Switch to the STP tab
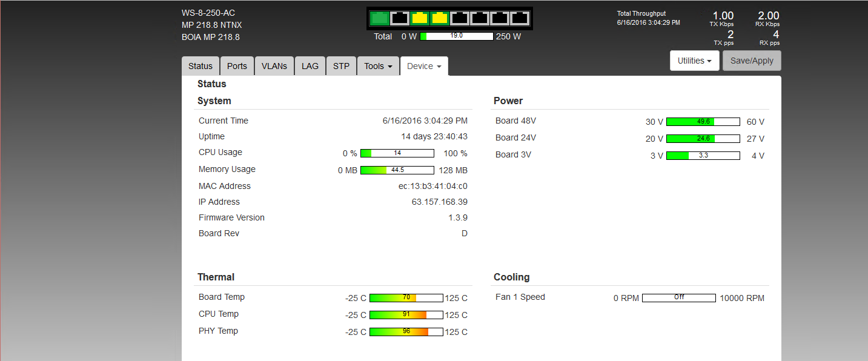 click(341, 66)
